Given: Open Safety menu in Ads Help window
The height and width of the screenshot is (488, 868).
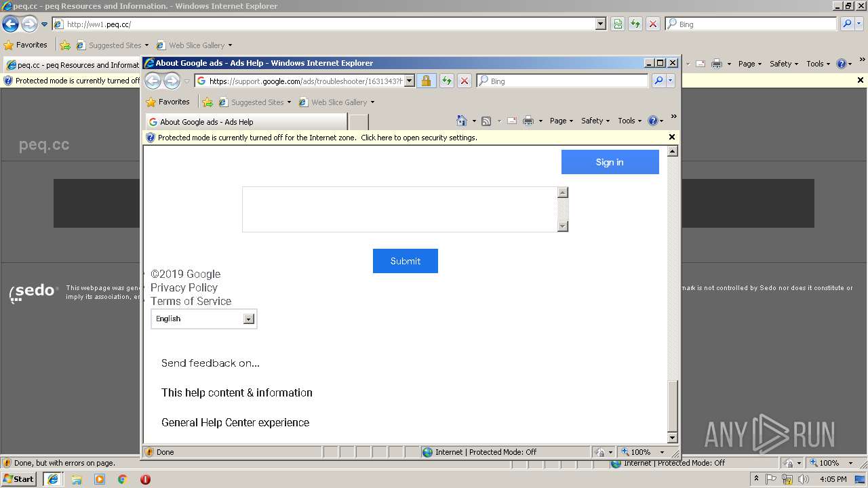Looking at the screenshot, I should pos(595,121).
